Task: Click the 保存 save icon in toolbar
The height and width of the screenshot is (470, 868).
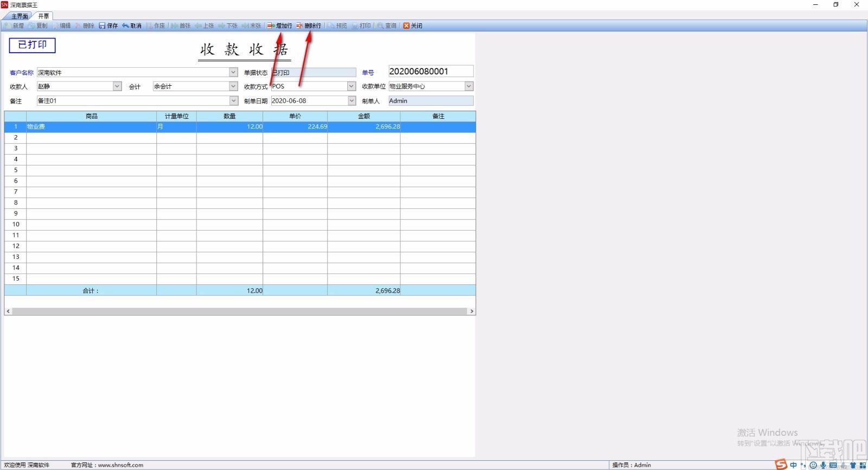Action: 102,26
